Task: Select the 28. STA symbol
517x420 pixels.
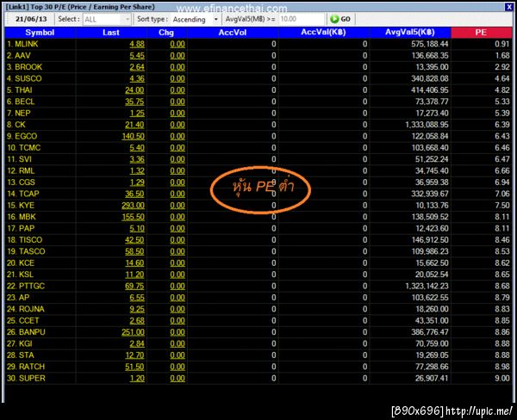Action: pyautogui.click(x=20, y=355)
